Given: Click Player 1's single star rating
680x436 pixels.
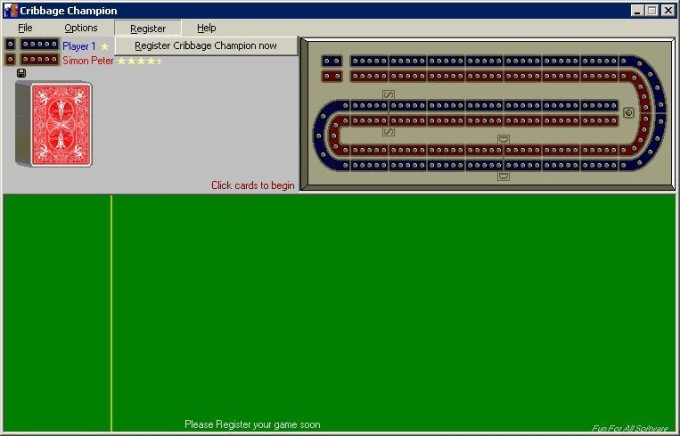Looking at the screenshot, I should (x=105, y=46).
